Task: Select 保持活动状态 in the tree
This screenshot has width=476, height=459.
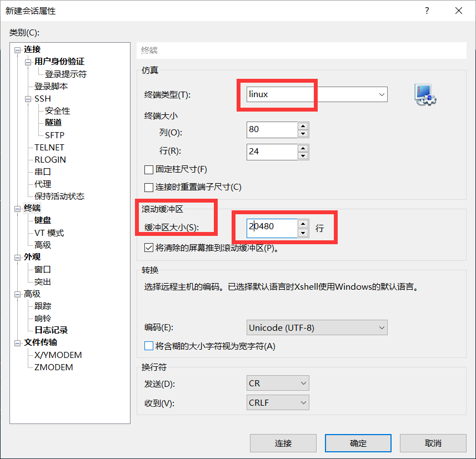Action: click(x=59, y=196)
